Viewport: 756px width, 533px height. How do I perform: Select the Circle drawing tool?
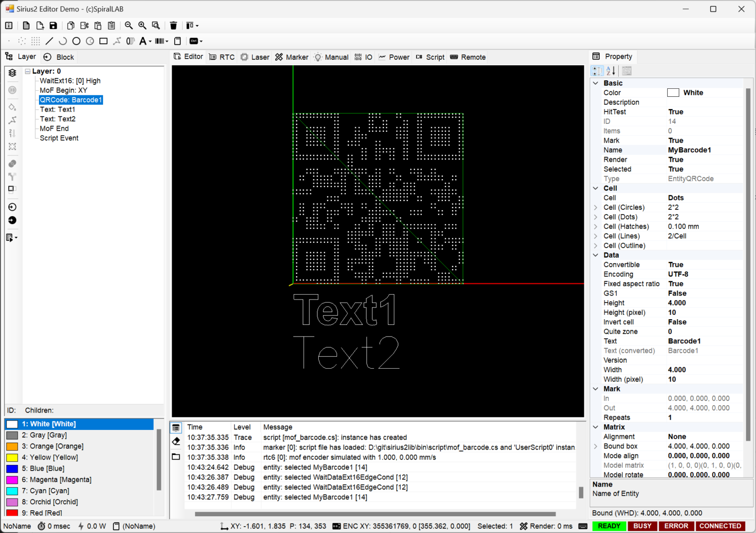coord(76,41)
